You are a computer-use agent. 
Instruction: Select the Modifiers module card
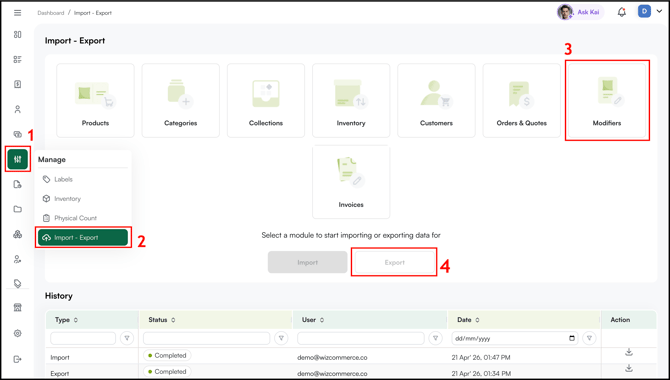[607, 100]
